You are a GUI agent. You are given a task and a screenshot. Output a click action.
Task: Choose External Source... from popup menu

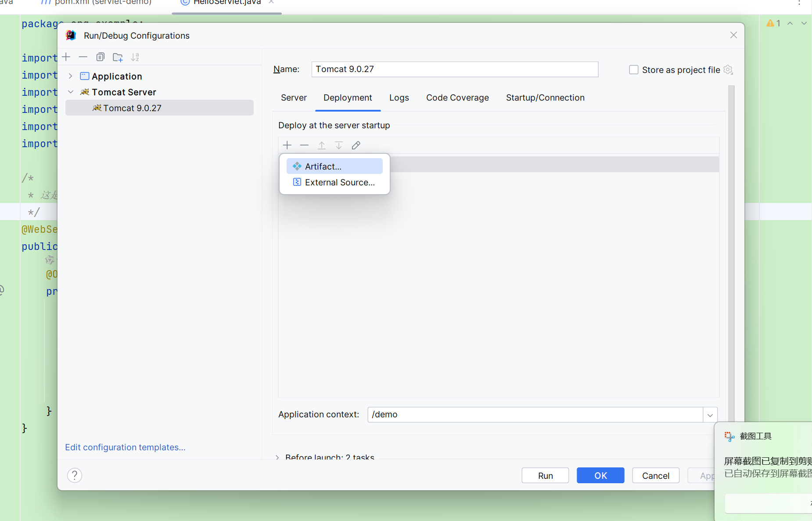coord(334,182)
